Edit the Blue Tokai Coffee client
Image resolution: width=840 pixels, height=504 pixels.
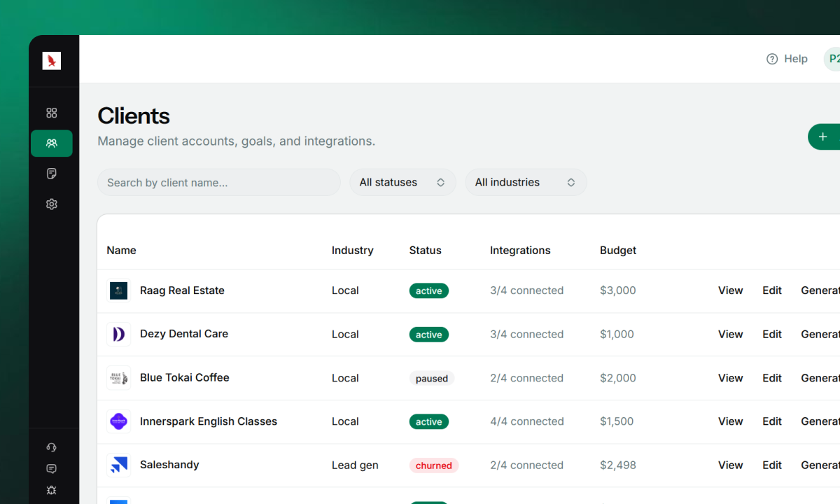[772, 378]
